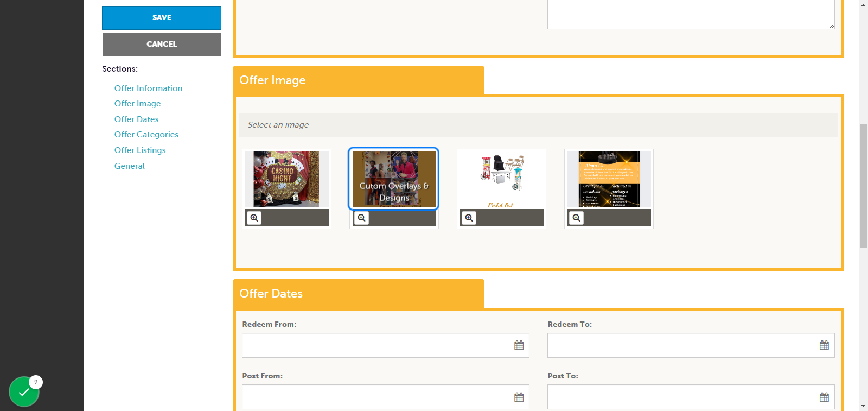Click the text area above Offer Image
868x411 pixels.
(691, 14)
